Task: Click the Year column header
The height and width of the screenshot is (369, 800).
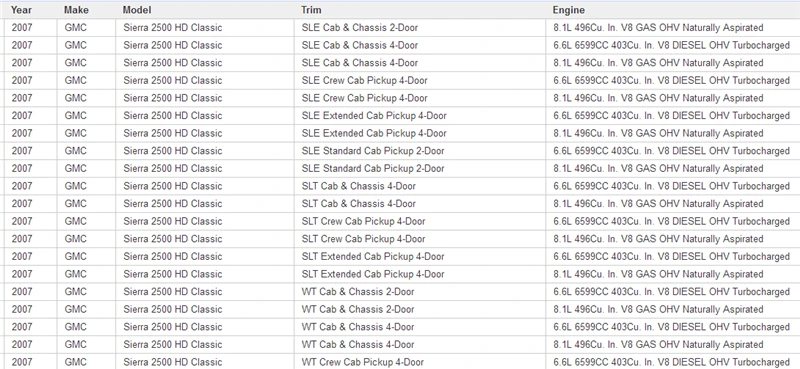Action: tap(31, 10)
